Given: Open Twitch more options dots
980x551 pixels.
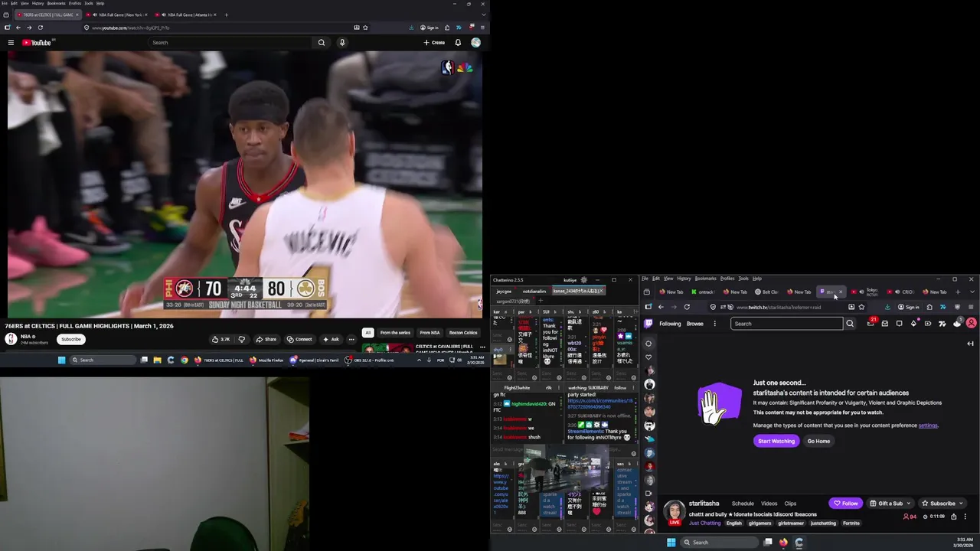Looking at the screenshot, I should click(x=715, y=324).
